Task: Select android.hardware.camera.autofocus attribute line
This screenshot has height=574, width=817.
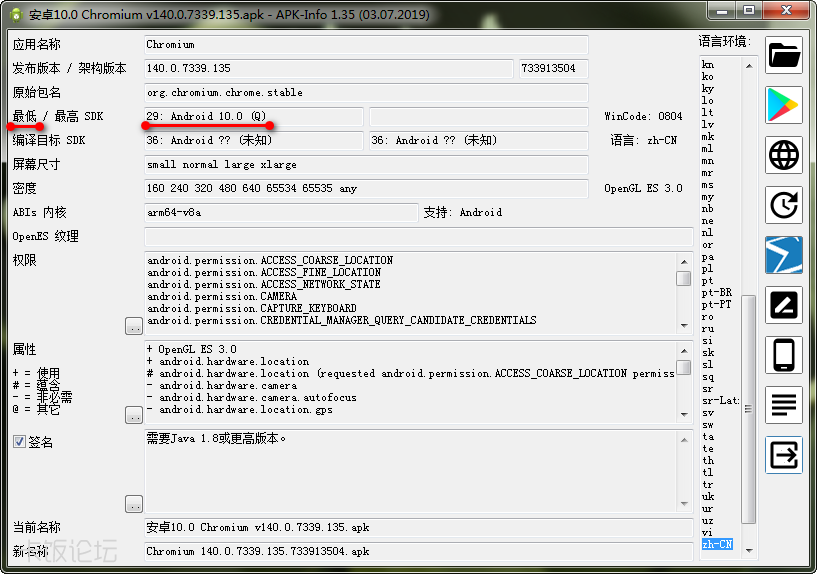Action: coord(252,397)
